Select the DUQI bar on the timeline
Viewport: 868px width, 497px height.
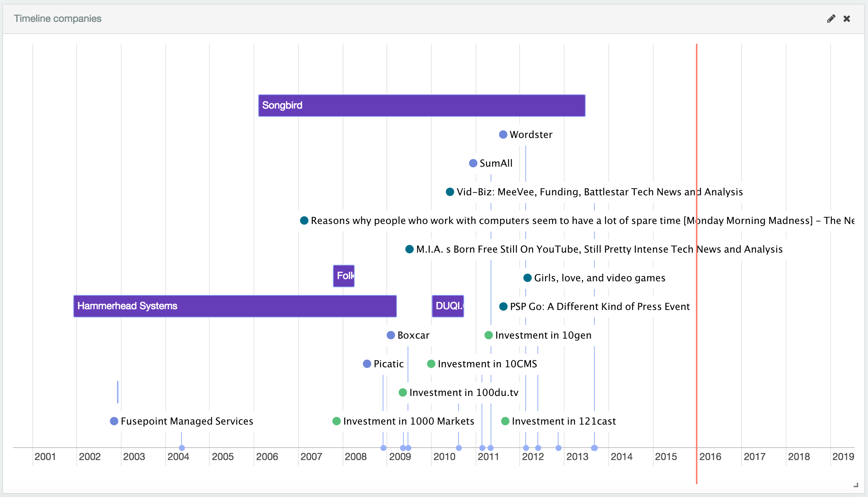[448, 306]
